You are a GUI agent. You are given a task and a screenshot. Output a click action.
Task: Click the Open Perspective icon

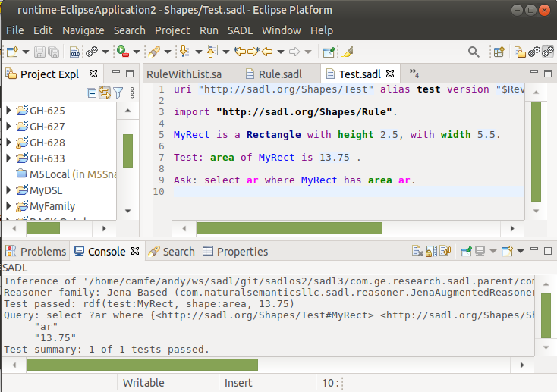pos(499,52)
